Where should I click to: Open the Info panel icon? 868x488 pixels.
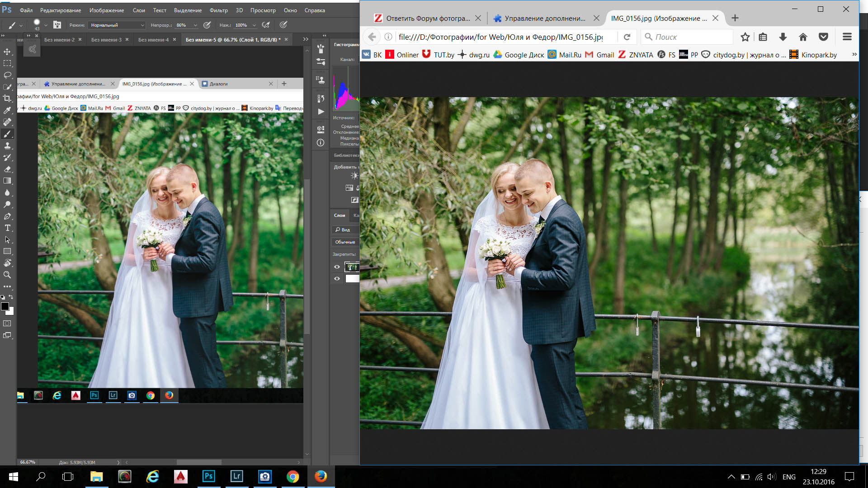click(321, 143)
